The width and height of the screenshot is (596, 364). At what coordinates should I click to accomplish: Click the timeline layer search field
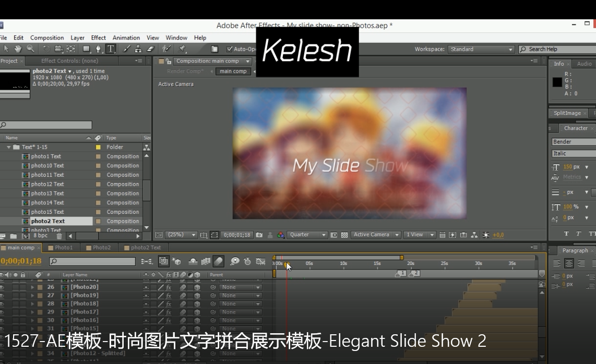(x=92, y=261)
